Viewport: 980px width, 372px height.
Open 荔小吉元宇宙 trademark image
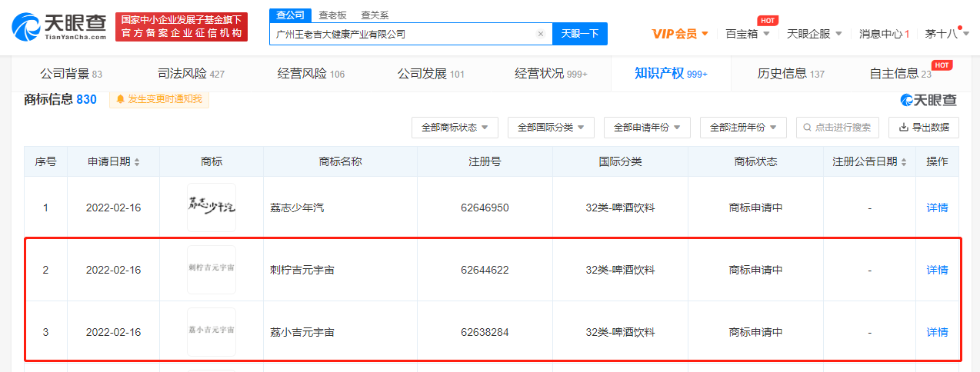[212, 332]
